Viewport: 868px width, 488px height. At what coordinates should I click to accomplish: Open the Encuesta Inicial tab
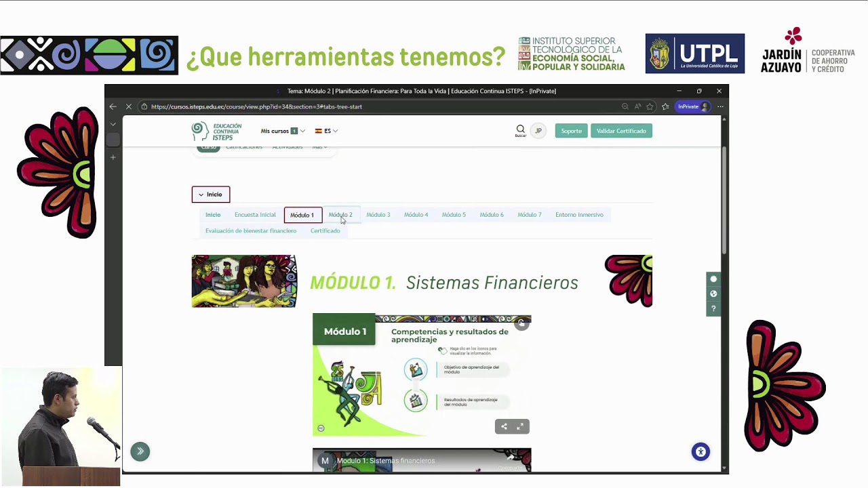(255, 215)
